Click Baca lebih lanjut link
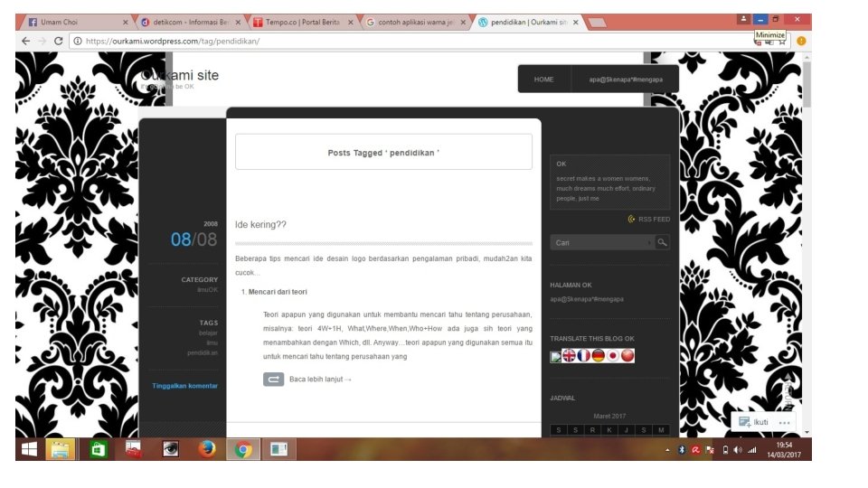This screenshot has height=488, width=868. pos(320,379)
